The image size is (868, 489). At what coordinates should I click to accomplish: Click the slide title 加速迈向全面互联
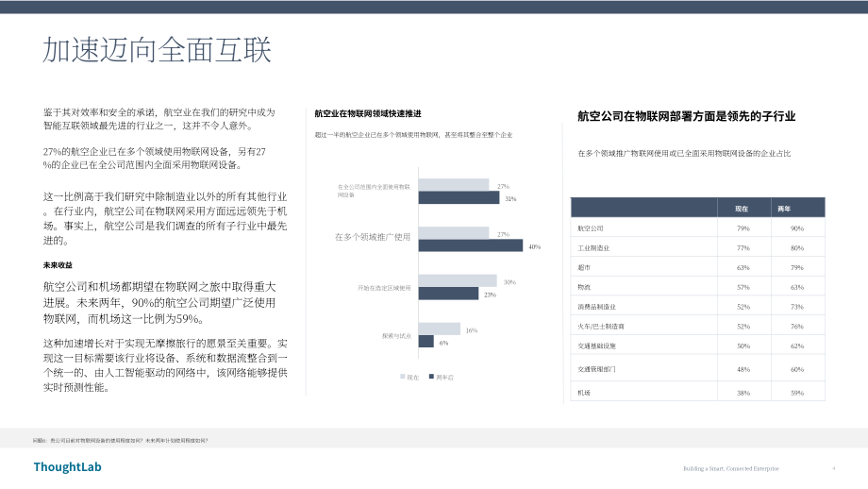point(158,50)
